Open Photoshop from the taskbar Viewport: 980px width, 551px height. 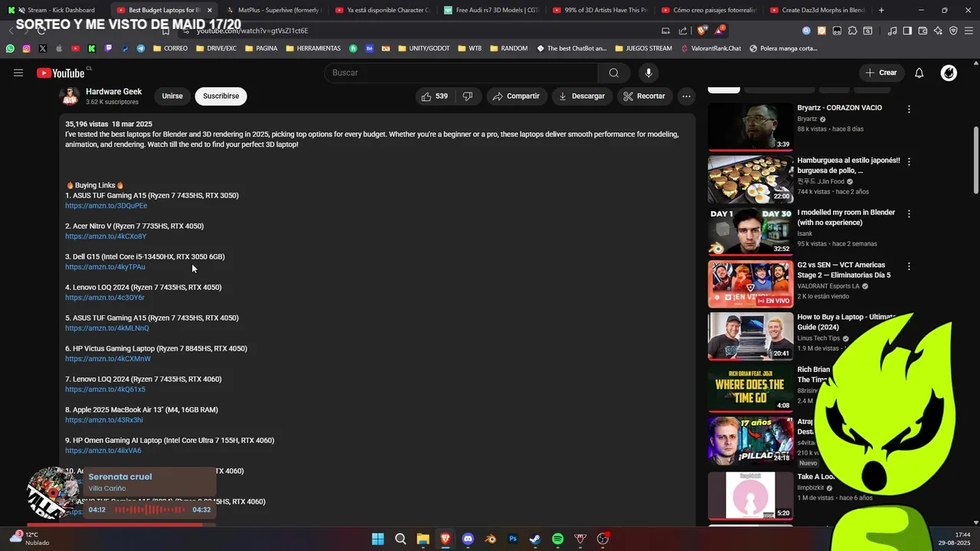[513, 539]
